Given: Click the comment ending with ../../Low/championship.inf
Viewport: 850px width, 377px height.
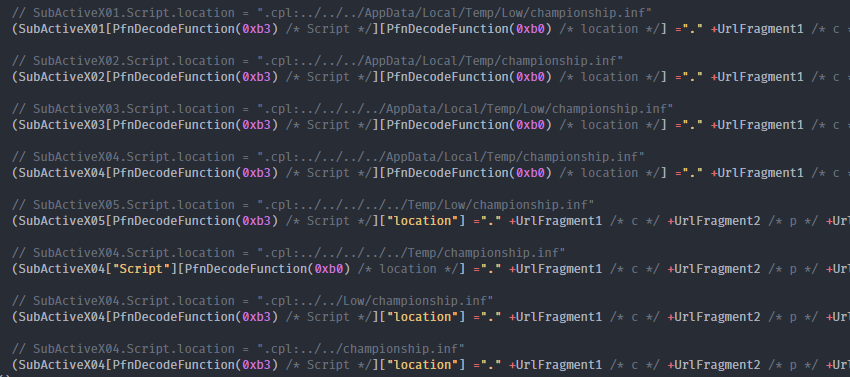Looking at the screenshot, I should 253,301.
